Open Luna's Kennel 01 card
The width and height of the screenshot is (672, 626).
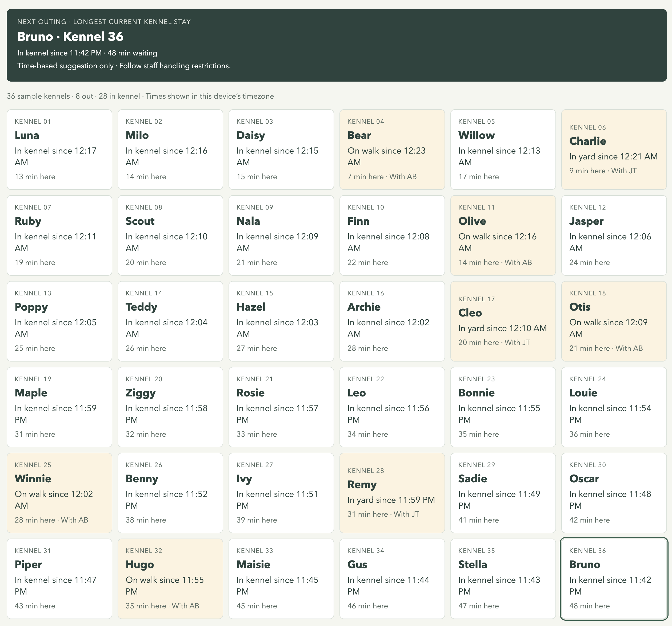pyautogui.click(x=59, y=149)
